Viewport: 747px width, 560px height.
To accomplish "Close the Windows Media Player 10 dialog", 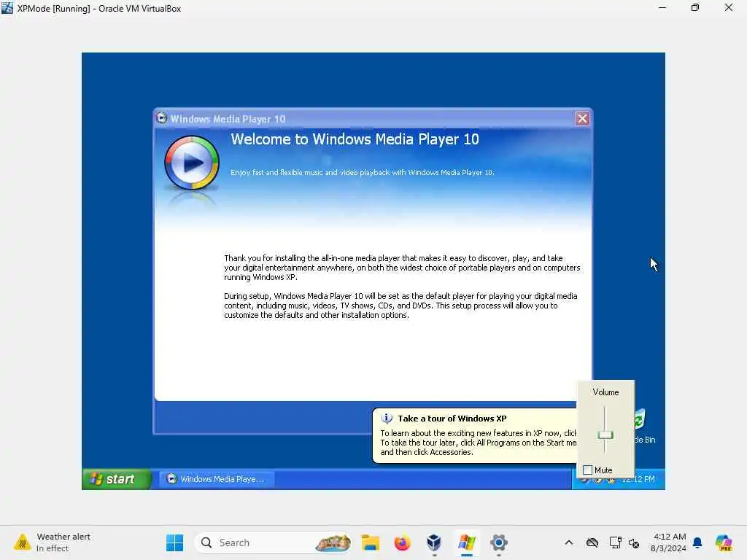I will tap(582, 119).
